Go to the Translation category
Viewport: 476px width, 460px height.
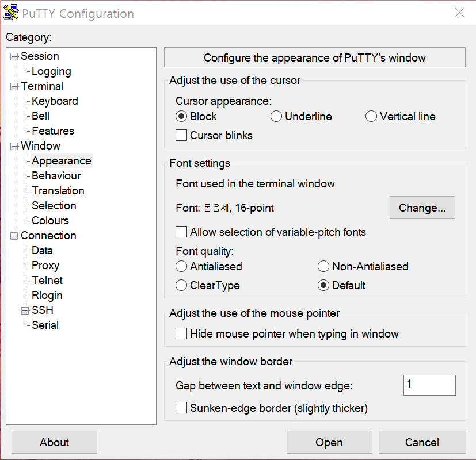point(58,191)
